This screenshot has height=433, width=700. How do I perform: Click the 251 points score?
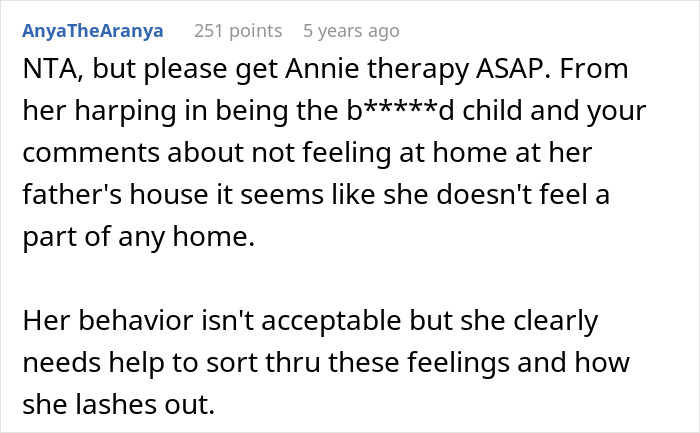coord(237,31)
